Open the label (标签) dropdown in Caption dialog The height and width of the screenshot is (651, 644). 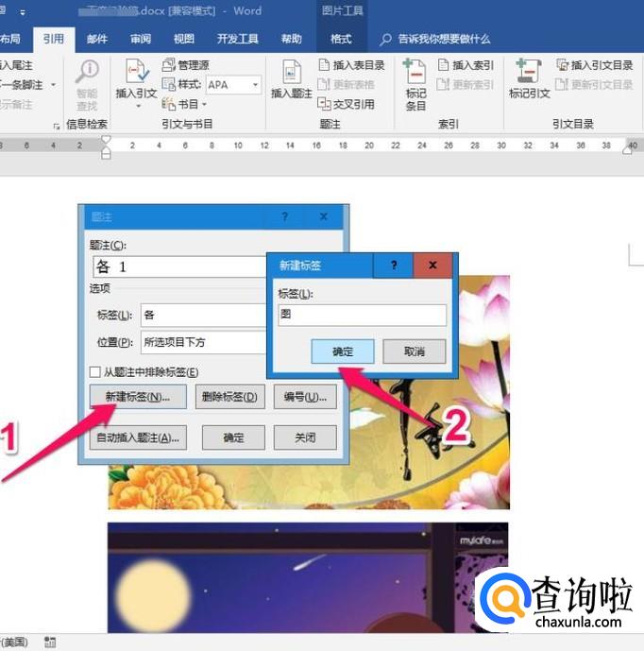203,316
